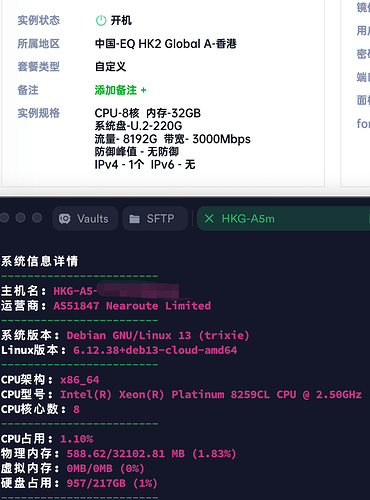
Task: Click the third gray window control dot
Action: tap(37, 218)
